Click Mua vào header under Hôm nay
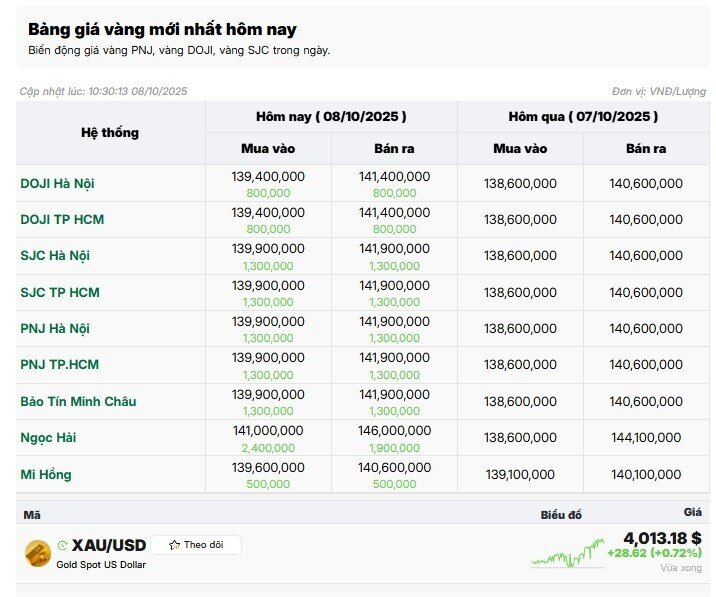 pyautogui.click(x=268, y=148)
